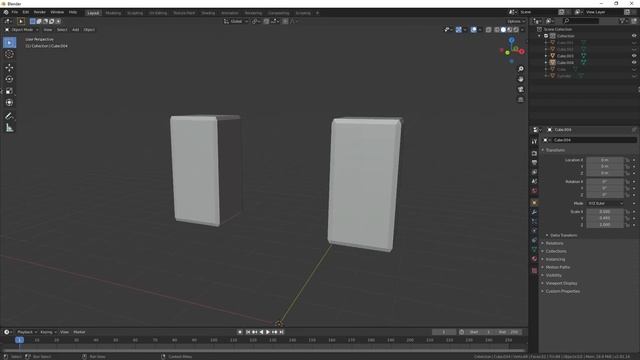Viewport: 640px width, 360px height.
Task: Expand the Motion Paths panel
Action: (x=557, y=267)
